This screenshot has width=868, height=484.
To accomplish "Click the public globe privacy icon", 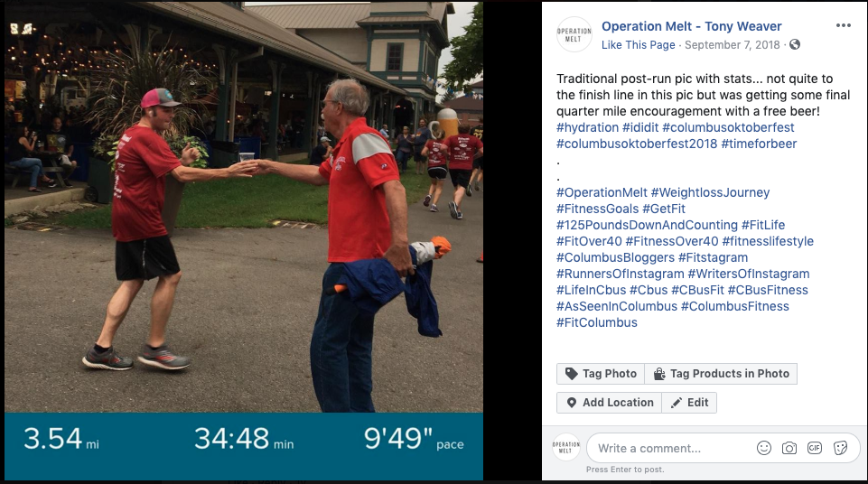I will (x=794, y=45).
